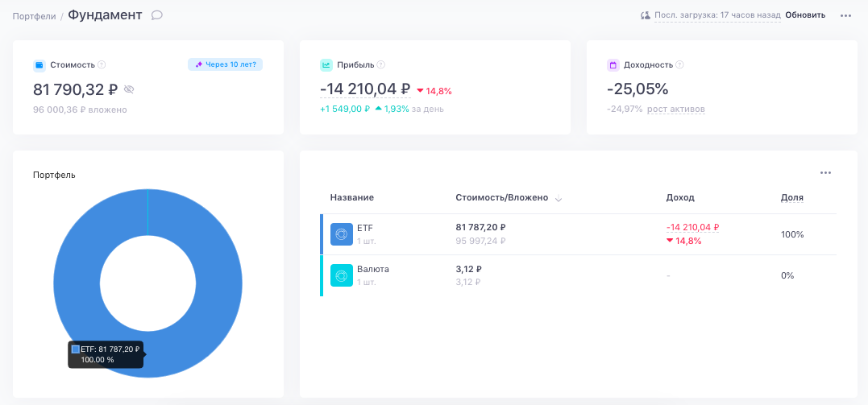This screenshot has width=868, height=405.
Task: Hide portfolio value with the crossed-eye icon
Action: click(x=129, y=89)
